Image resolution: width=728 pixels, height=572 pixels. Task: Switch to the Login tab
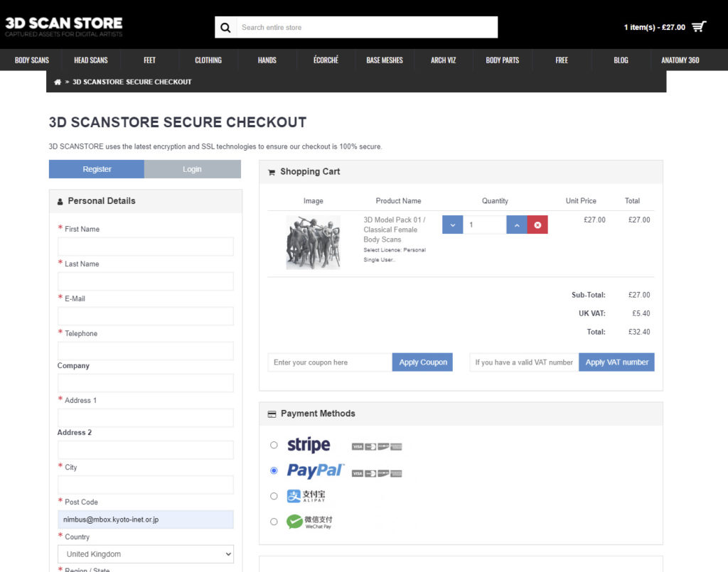click(192, 169)
